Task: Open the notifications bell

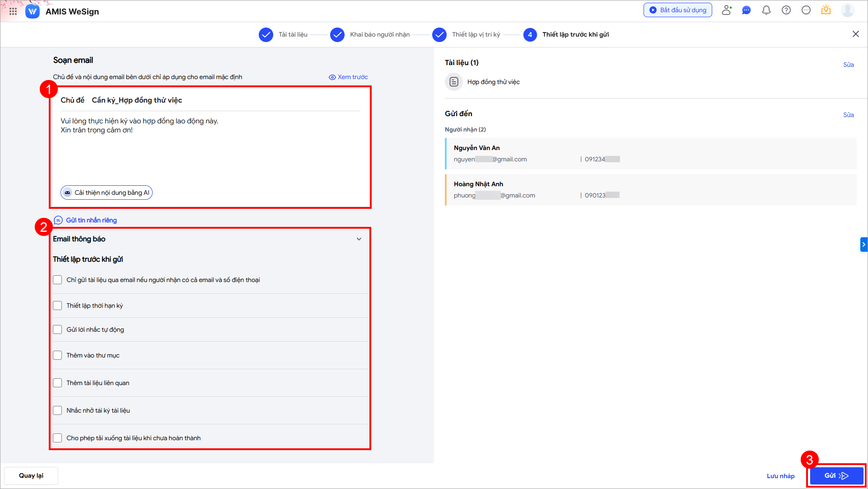Action: pos(766,10)
